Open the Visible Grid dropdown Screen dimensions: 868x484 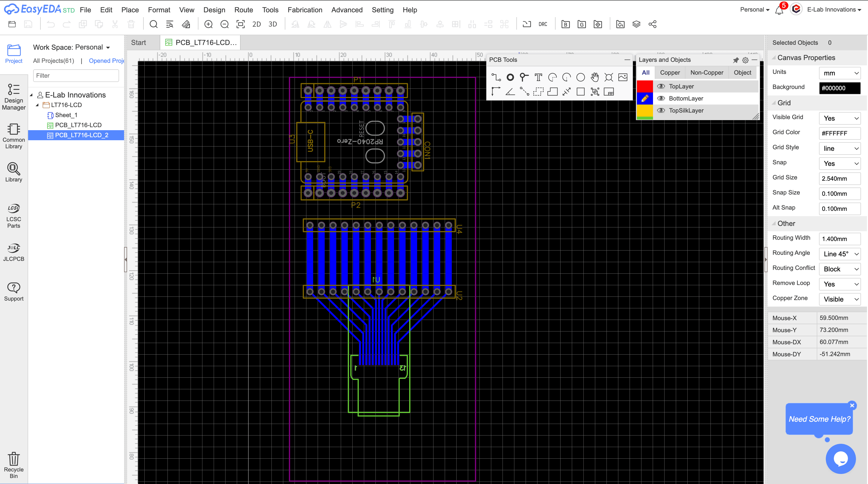coord(840,118)
